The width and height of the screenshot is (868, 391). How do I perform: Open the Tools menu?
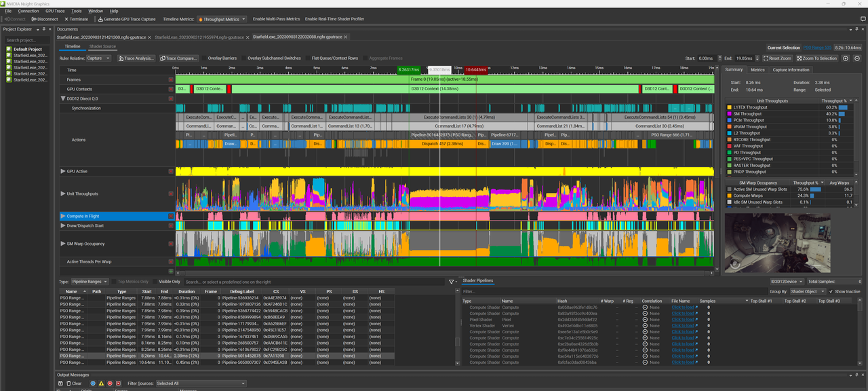77,11
